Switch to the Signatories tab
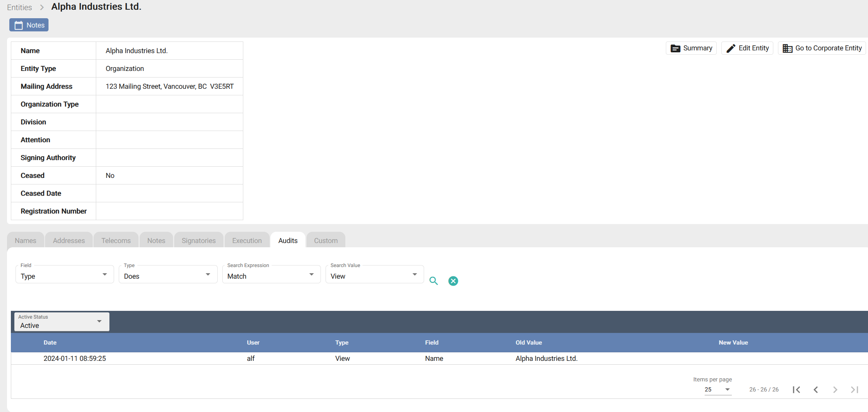868x412 pixels. point(198,241)
